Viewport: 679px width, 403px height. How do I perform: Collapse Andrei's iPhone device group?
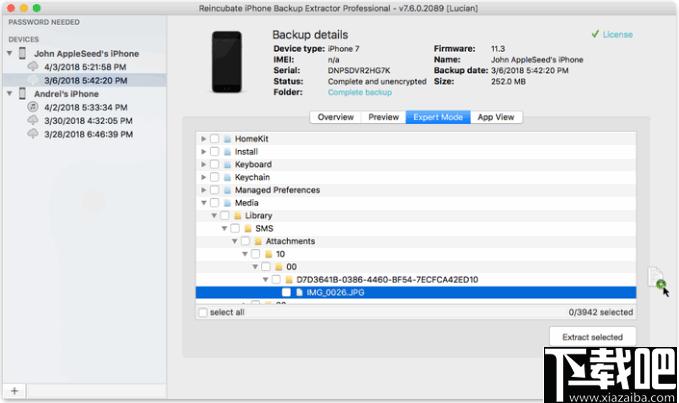click(x=10, y=93)
